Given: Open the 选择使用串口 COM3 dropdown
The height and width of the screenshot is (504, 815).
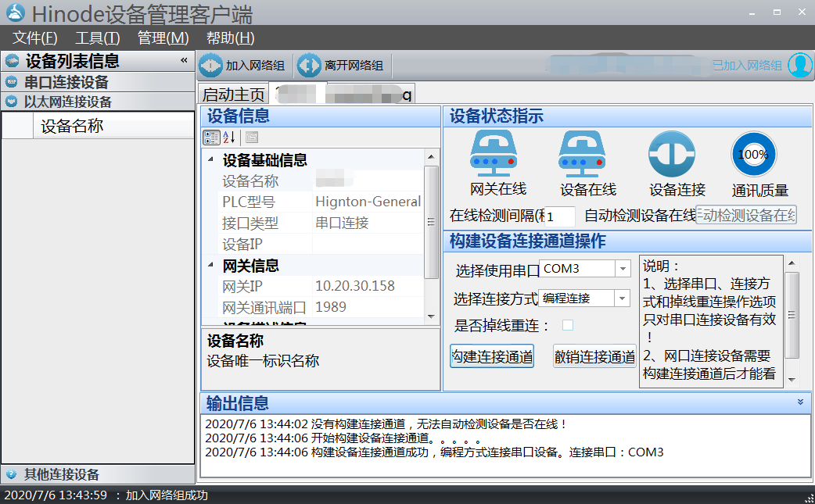Looking at the screenshot, I should 622,268.
